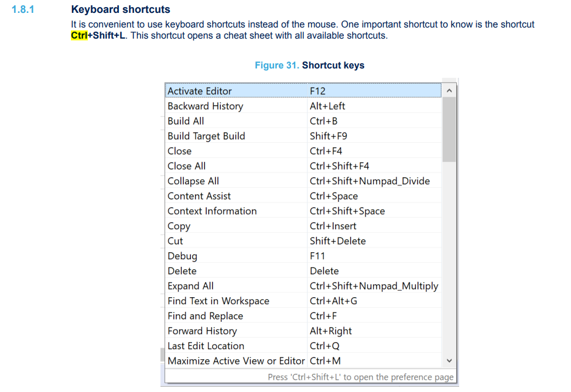This screenshot has width=571, height=392.
Task: Select the Activate Editor row
Action: 200,91
